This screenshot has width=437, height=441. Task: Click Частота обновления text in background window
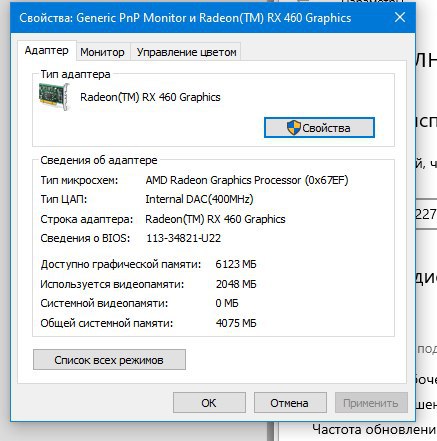(x=374, y=429)
